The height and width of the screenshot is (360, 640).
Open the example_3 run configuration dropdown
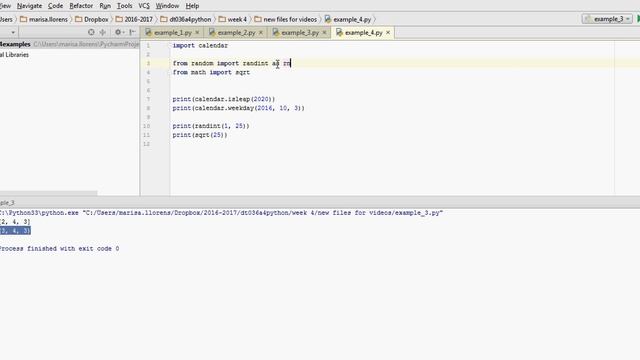coord(607,19)
